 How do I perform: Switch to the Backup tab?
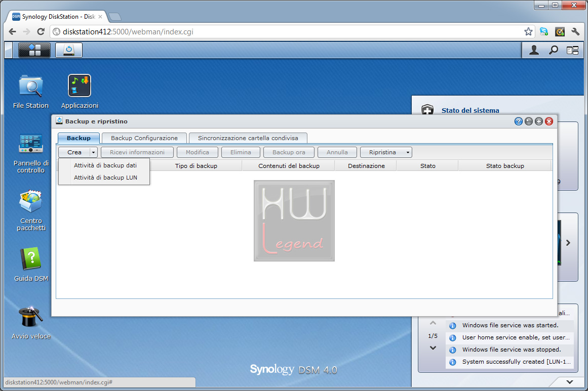click(x=79, y=138)
